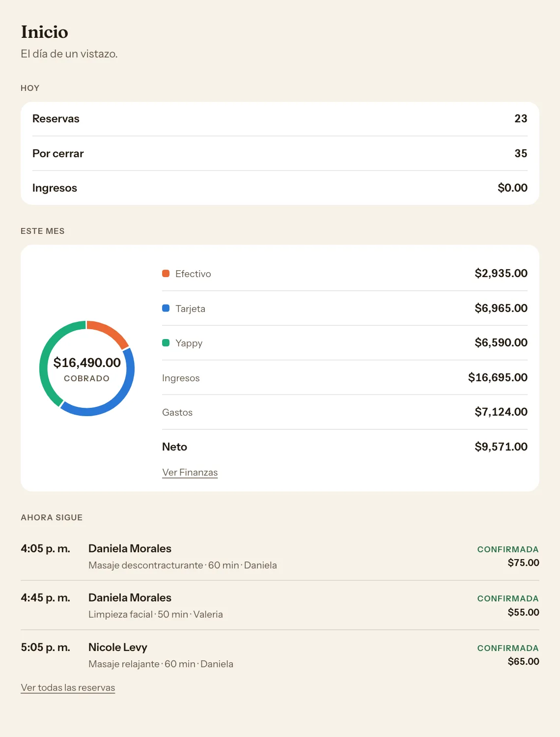The height and width of the screenshot is (737, 560).
Task: Click the Ingresos label in Hoy card
Action: point(55,188)
